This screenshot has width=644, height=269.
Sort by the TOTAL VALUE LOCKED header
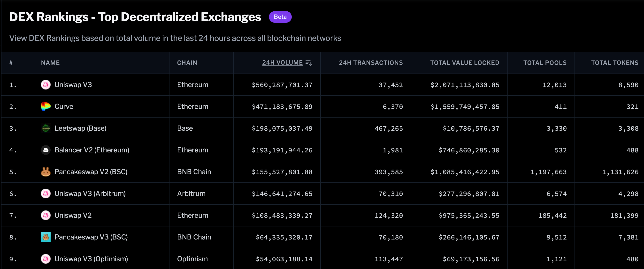[x=465, y=63]
